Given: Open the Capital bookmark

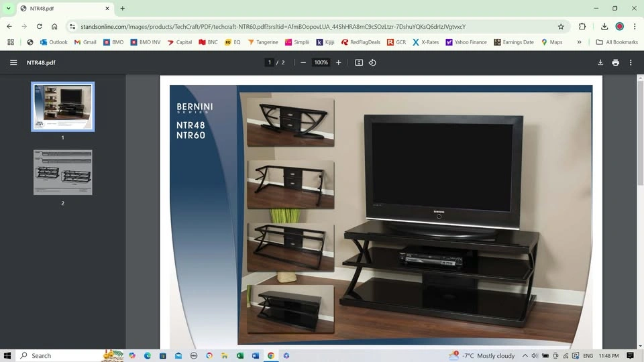Looking at the screenshot, I should click(x=180, y=42).
